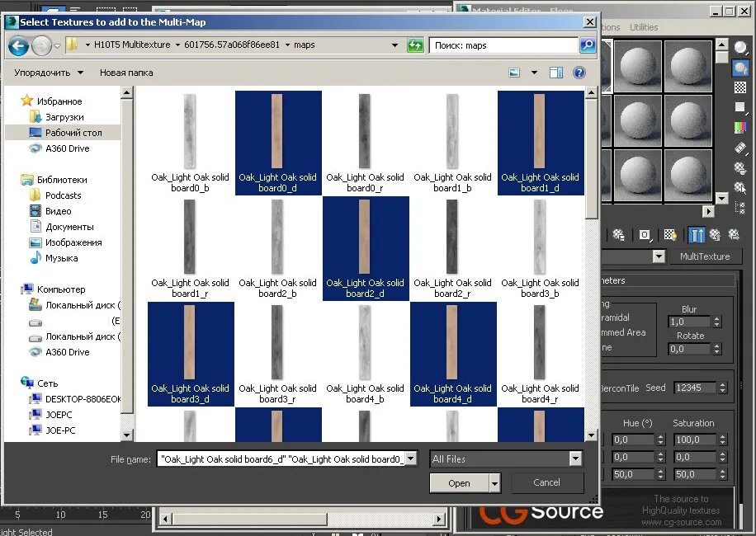756x536 pixels.
Task: Adjust the Rotate spinner arrows
Action: tap(716, 349)
